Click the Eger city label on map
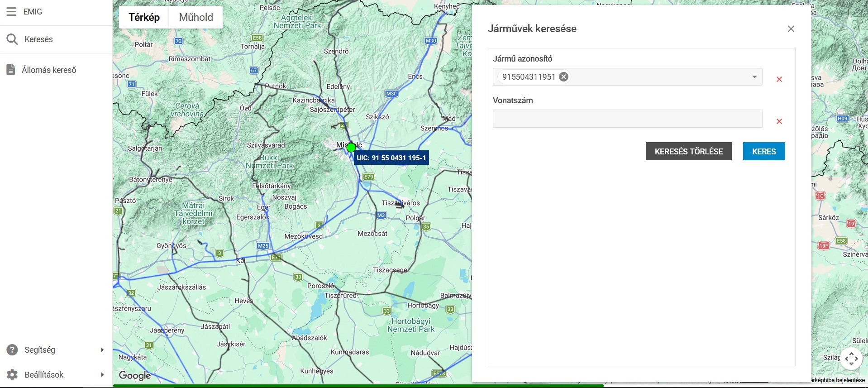The width and height of the screenshot is (868, 388). click(263, 207)
